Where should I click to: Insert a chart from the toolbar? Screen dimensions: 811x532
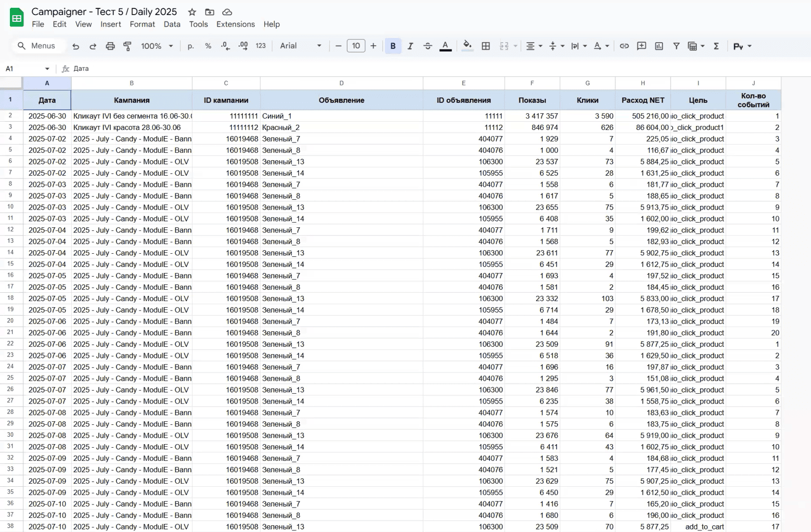pyautogui.click(x=659, y=46)
